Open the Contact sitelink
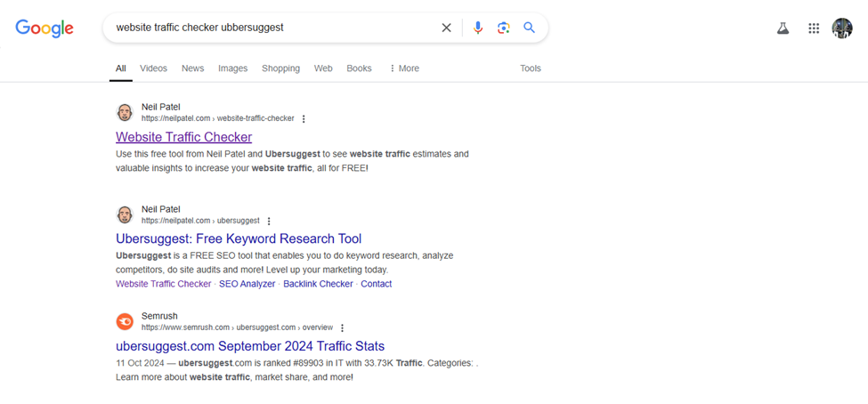The image size is (868, 404). tap(376, 284)
